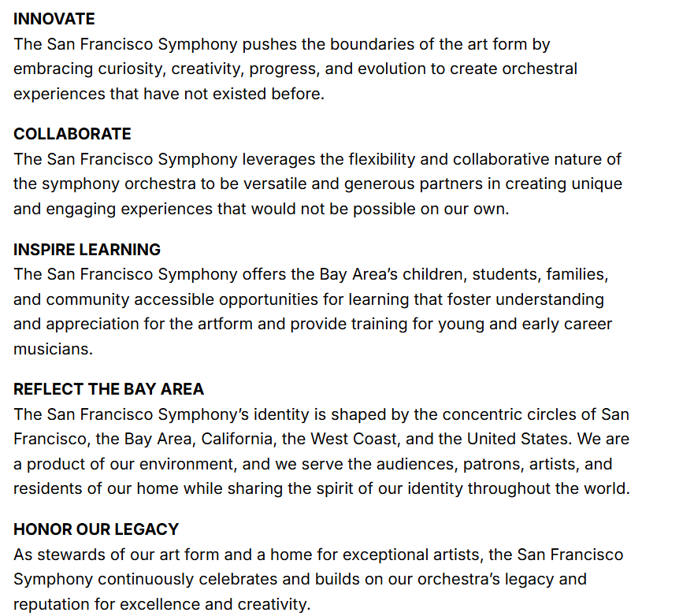This screenshot has height=616, width=694.
Task: Click the HONOR OUR LEGACY heading
Action: tap(95, 529)
